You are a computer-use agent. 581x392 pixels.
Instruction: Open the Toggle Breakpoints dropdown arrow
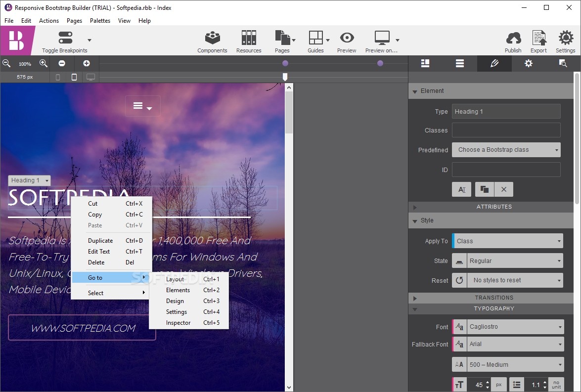point(89,40)
